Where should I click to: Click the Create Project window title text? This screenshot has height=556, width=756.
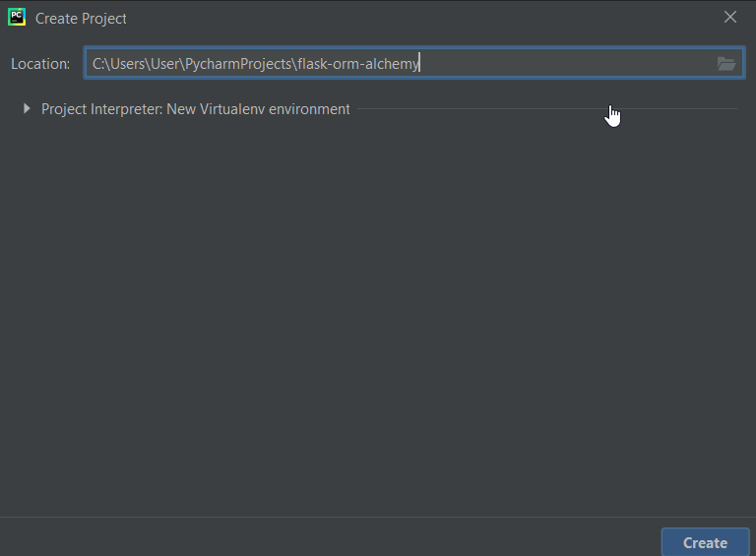(81, 19)
